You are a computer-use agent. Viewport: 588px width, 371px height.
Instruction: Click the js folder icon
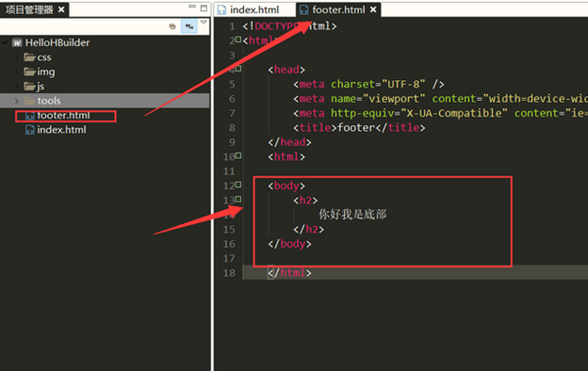(29, 86)
